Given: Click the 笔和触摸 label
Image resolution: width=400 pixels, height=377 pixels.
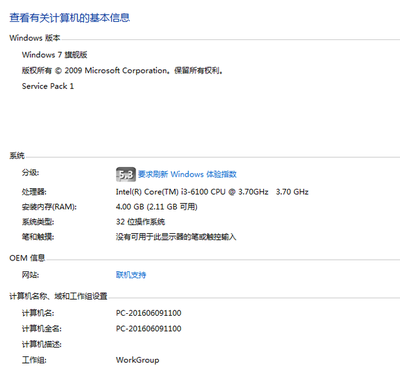Looking at the screenshot, I should tap(38, 237).
